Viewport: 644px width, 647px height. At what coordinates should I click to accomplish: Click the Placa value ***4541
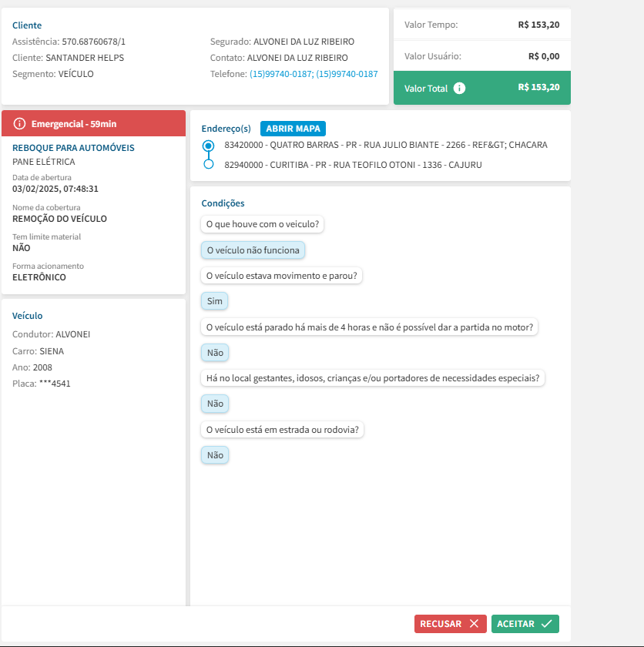55,384
